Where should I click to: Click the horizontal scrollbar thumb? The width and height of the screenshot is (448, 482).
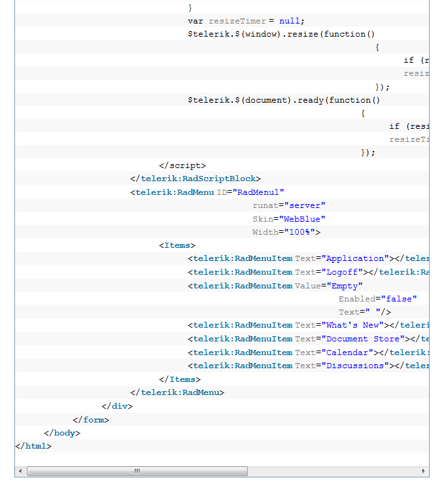[137, 471]
